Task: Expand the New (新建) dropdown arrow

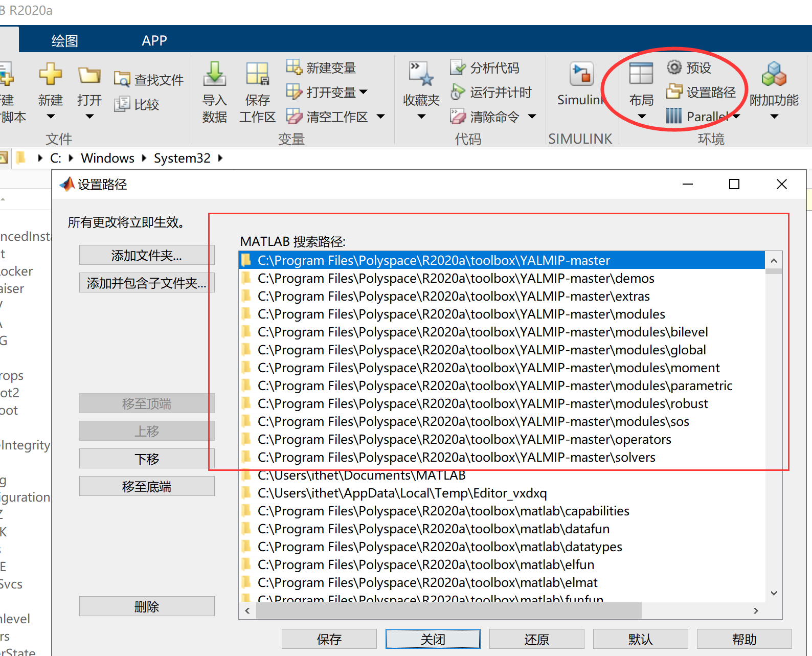Action: [50, 117]
